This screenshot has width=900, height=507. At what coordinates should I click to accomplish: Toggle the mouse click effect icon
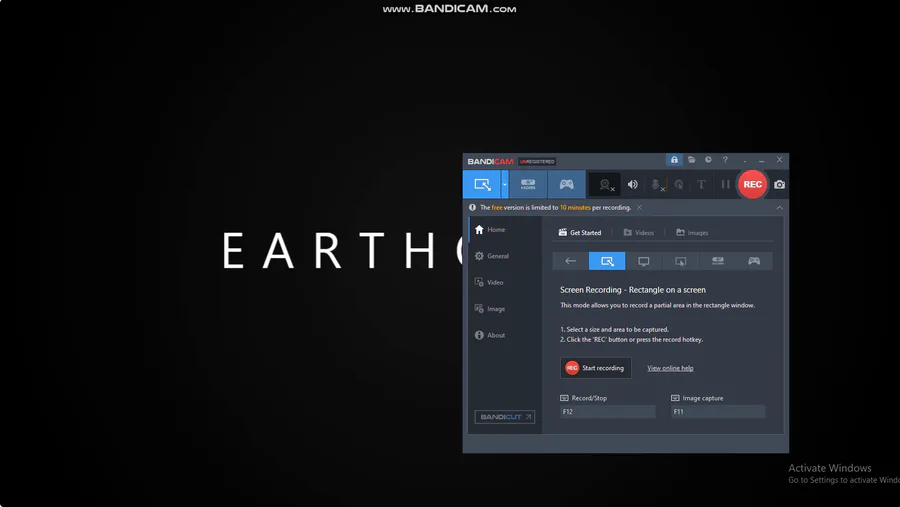[679, 184]
